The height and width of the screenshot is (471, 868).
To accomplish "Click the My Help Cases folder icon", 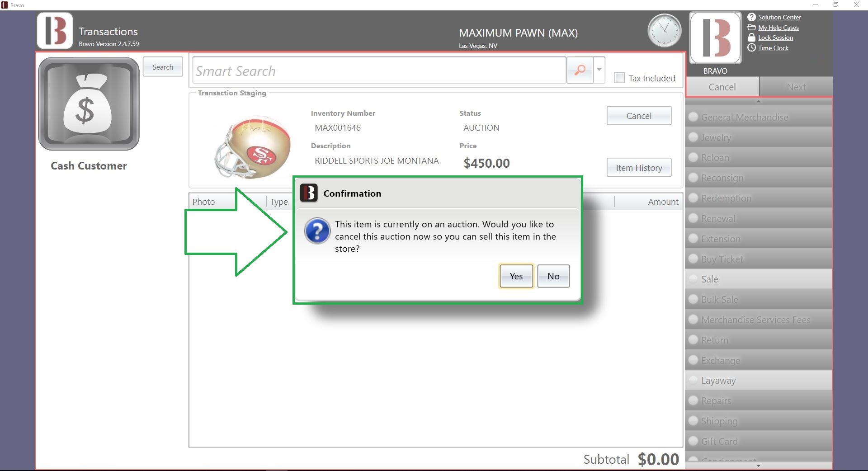I will click(751, 28).
